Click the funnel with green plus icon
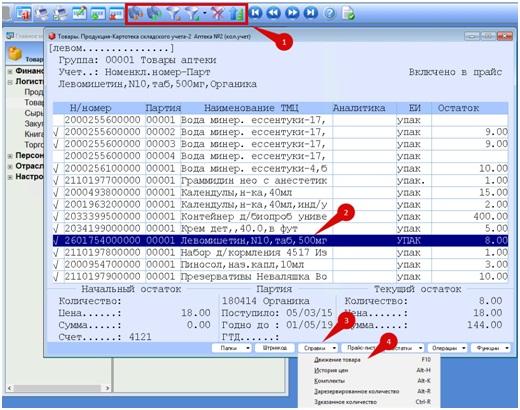Image resolution: width=520 pixels, height=410 pixels. coord(193,14)
